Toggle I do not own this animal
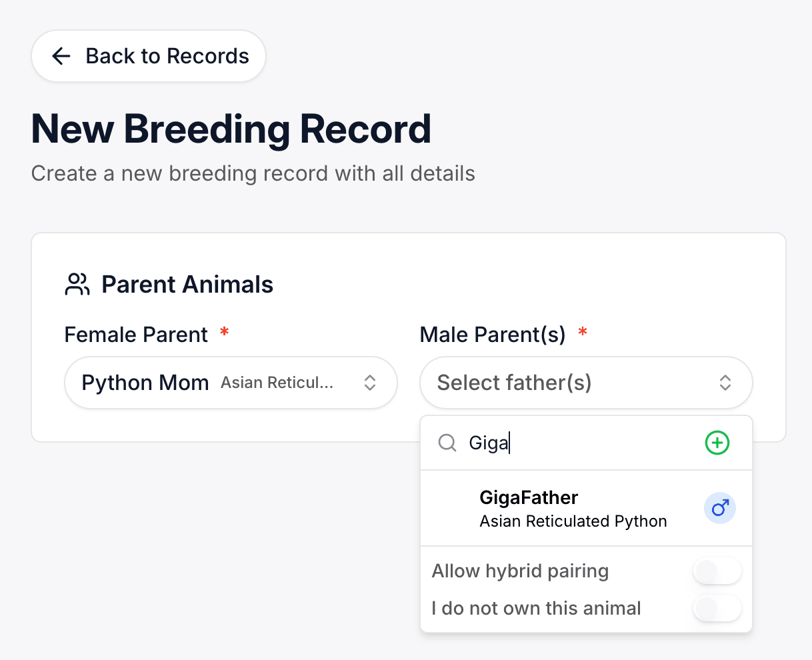This screenshot has height=660, width=812. coord(717,609)
